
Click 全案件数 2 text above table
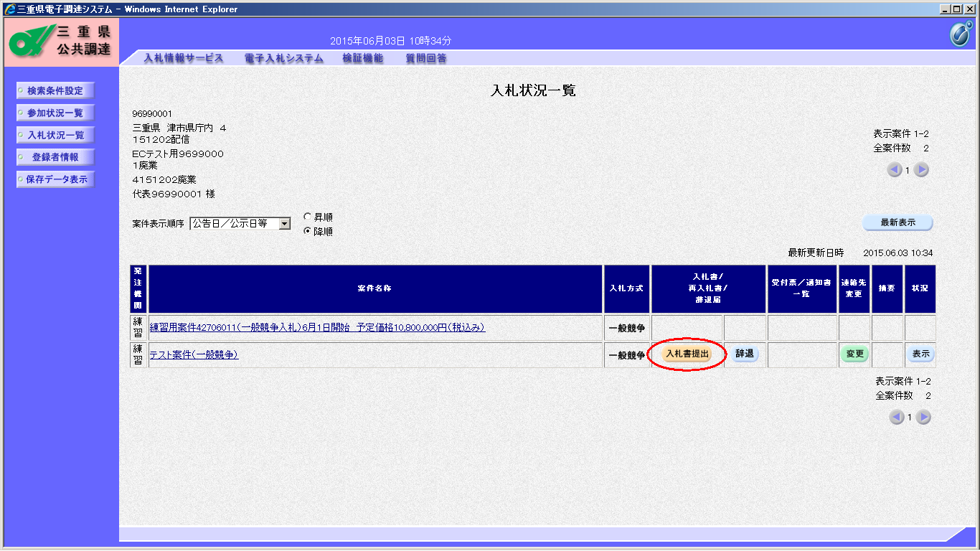point(901,149)
